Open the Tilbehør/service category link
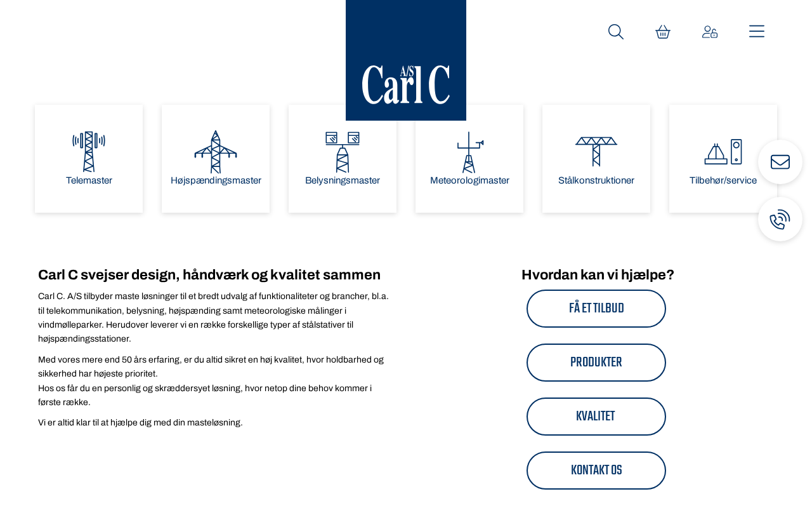The height and width of the screenshot is (508, 812). click(723, 180)
